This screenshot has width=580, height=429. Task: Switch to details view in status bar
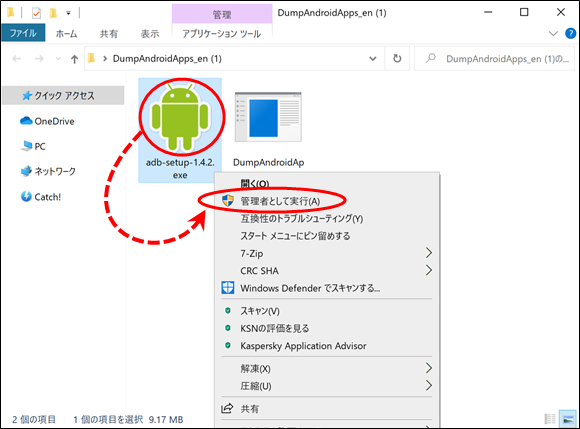(x=550, y=419)
